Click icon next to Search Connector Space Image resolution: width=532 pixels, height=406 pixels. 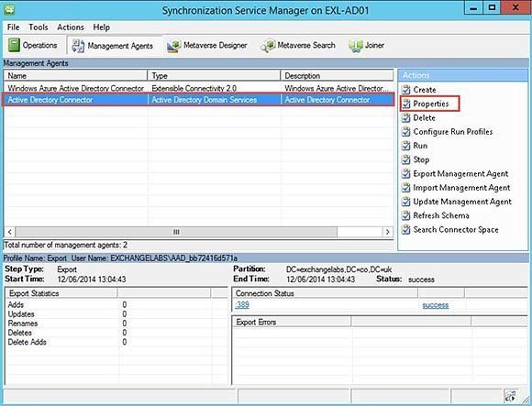[405, 229]
